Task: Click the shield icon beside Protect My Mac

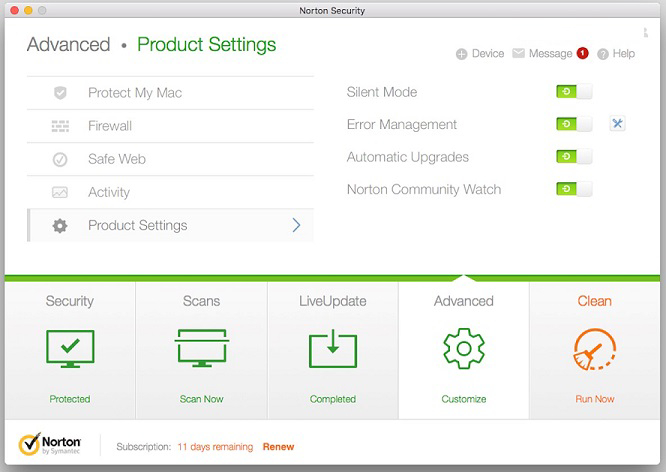Action: (60, 93)
